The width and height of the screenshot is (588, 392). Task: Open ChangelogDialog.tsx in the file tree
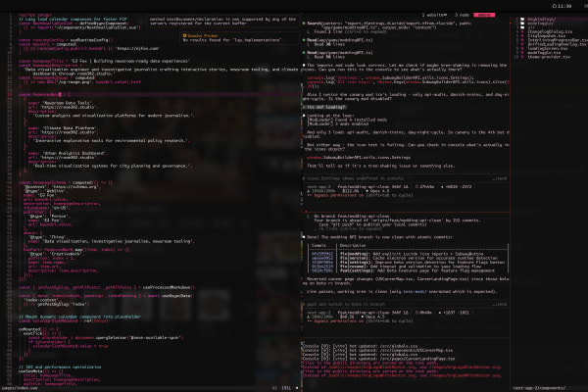tap(550, 31)
